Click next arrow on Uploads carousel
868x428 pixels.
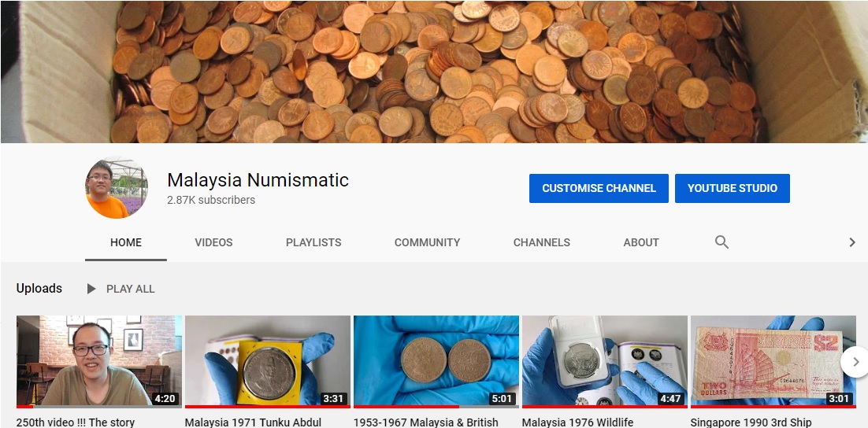[x=855, y=362]
